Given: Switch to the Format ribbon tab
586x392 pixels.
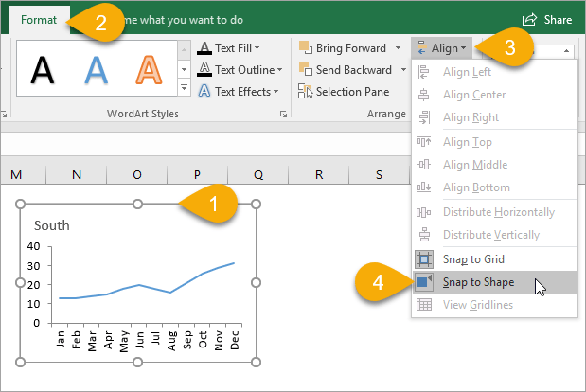Looking at the screenshot, I should coord(41,19).
